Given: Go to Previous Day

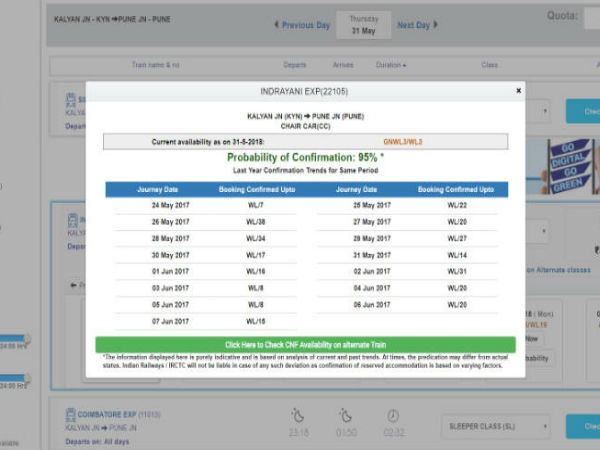Looking at the screenshot, I should 301,25.
